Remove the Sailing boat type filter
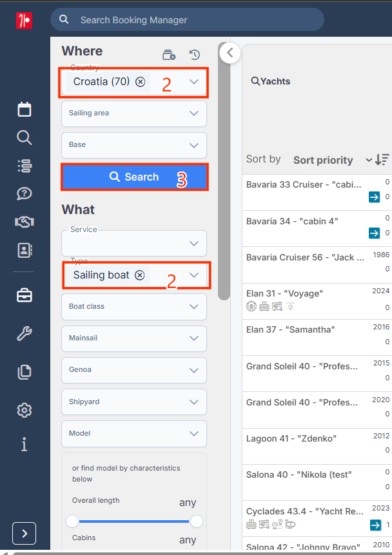 point(140,275)
